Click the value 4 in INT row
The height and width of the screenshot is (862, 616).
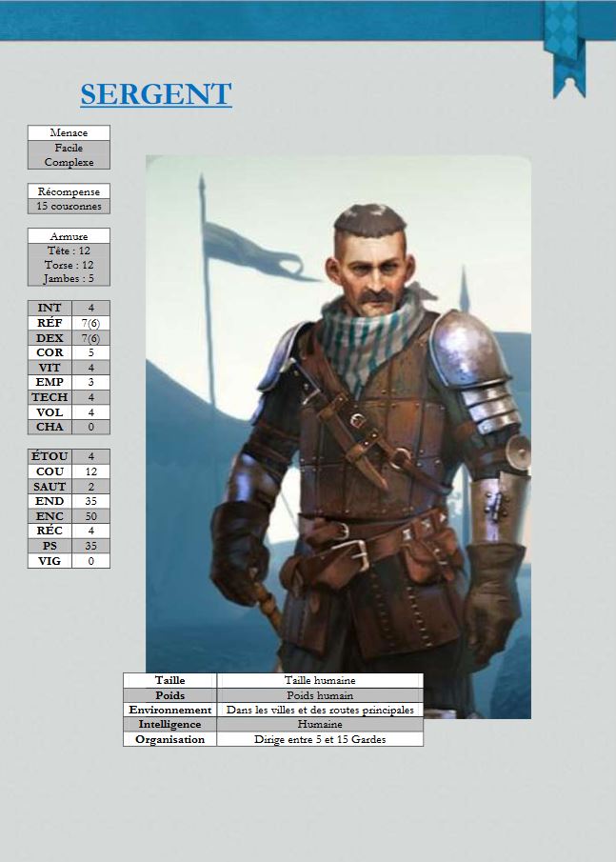(91, 308)
